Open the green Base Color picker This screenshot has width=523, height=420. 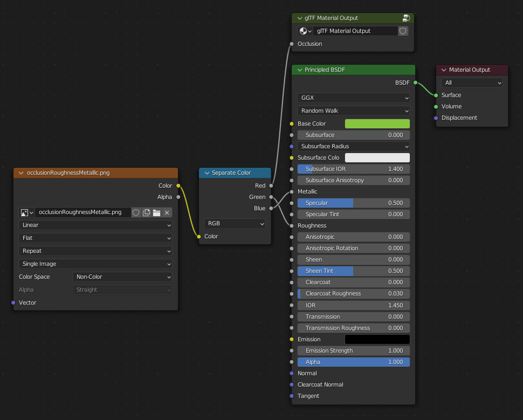click(x=377, y=123)
